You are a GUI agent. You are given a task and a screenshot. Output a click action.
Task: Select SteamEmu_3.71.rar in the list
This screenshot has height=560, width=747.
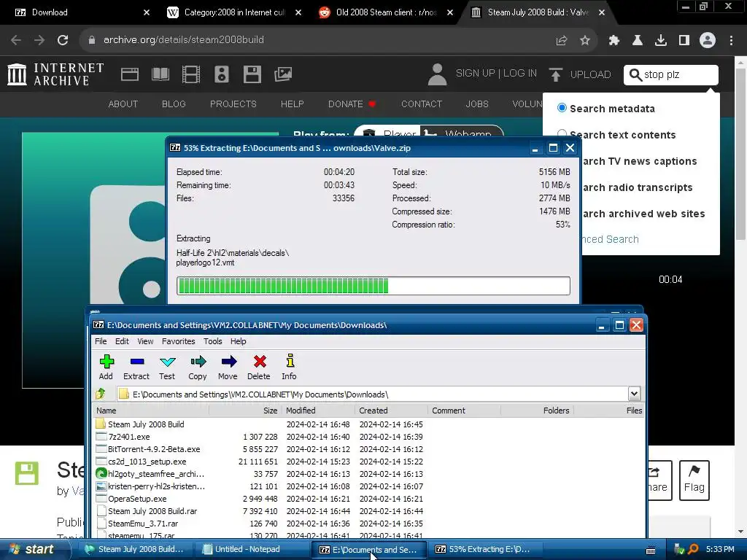[x=143, y=524]
